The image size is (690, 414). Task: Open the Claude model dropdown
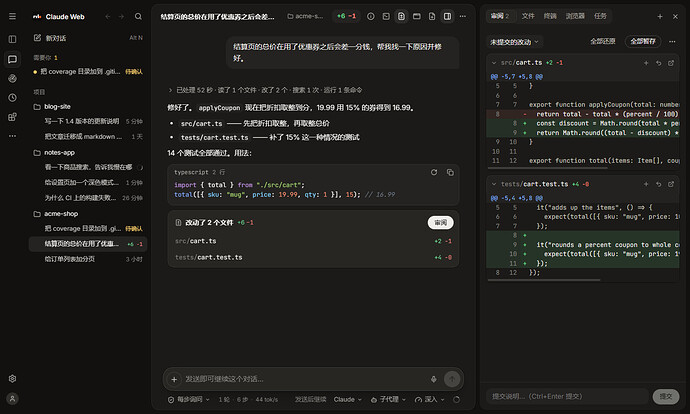(348, 399)
